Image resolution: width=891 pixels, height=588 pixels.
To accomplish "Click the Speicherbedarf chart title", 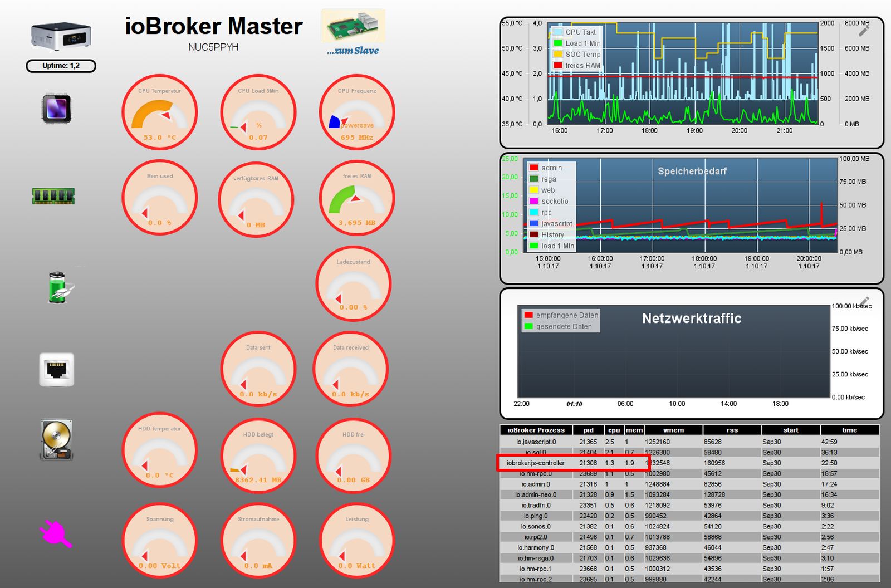I will pyautogui.click(x=692, y=171).
